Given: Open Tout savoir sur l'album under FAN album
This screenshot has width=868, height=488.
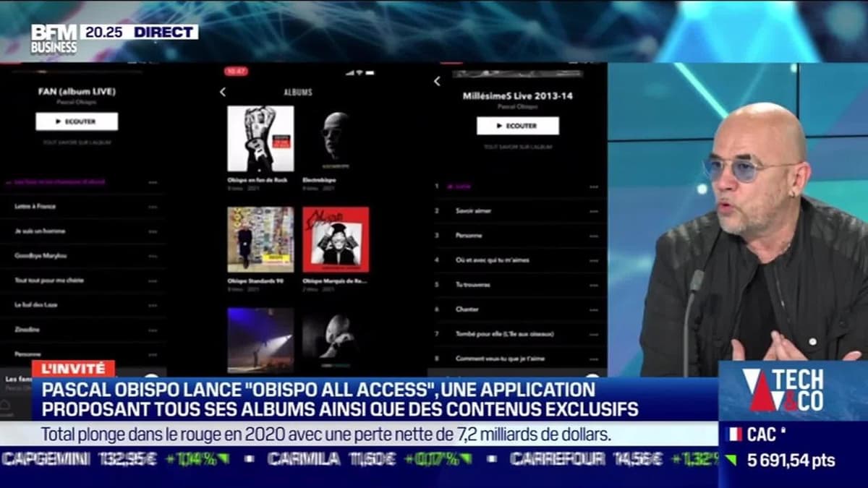Looking at the screenshot, I should tap(77, 142).
